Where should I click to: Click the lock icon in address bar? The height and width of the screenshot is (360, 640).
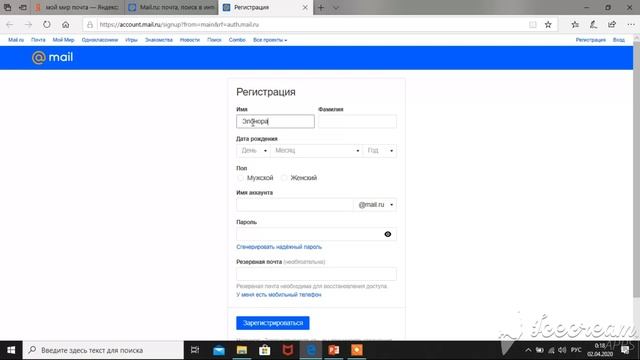pyautogui.click(x=90, y=24)
